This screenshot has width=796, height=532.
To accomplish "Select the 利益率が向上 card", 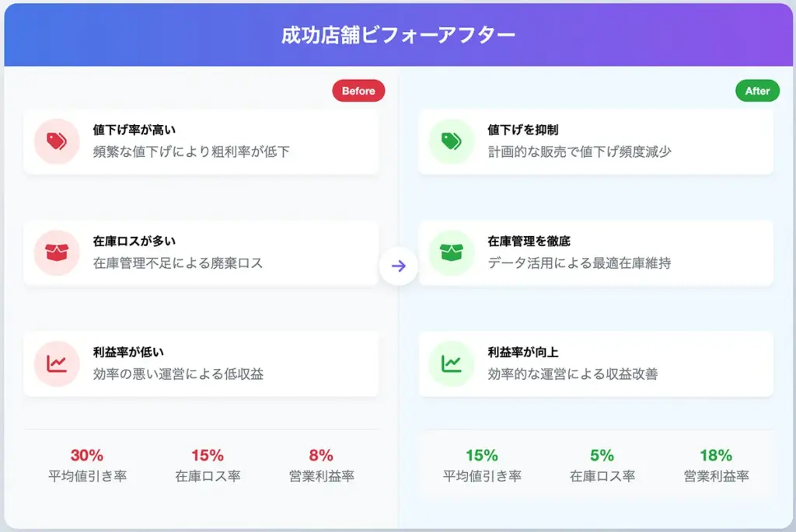I will coord(596,363).
